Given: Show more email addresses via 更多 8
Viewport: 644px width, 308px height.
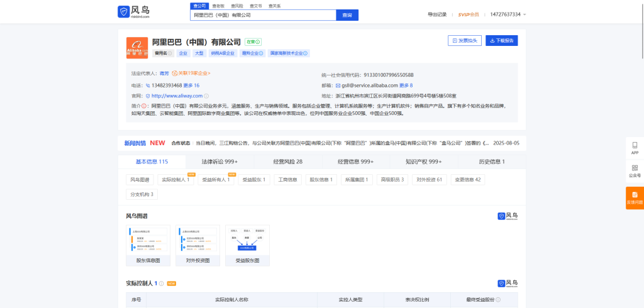Looking at the screenshot, I should point(406,85).
